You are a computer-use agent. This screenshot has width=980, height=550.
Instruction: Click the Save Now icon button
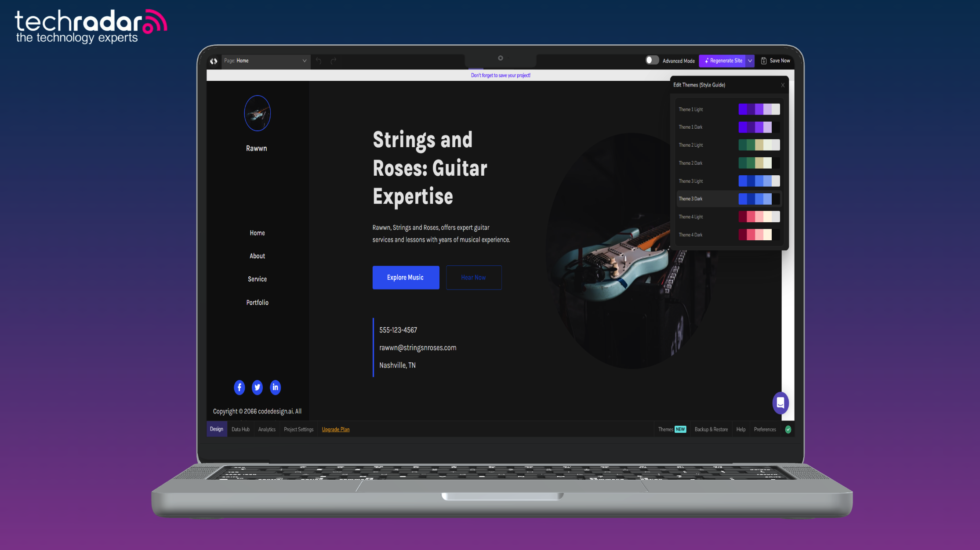coord(763,61)
